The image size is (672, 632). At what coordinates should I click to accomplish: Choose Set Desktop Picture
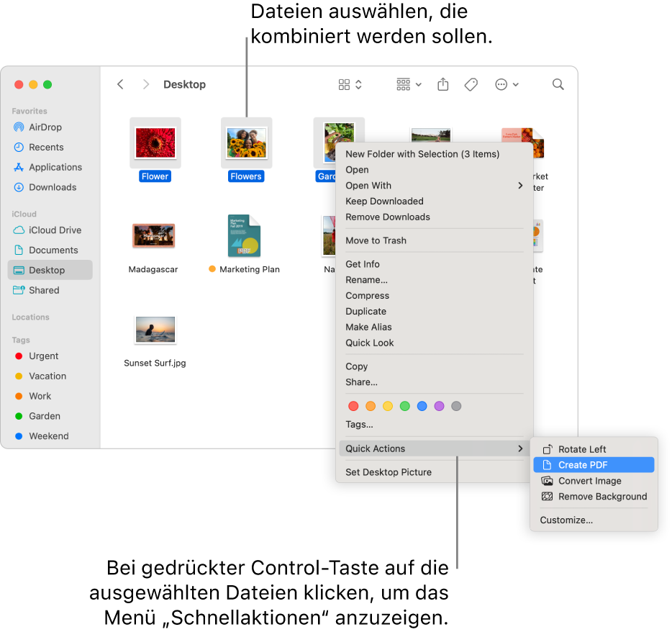(x=434, y=472)
